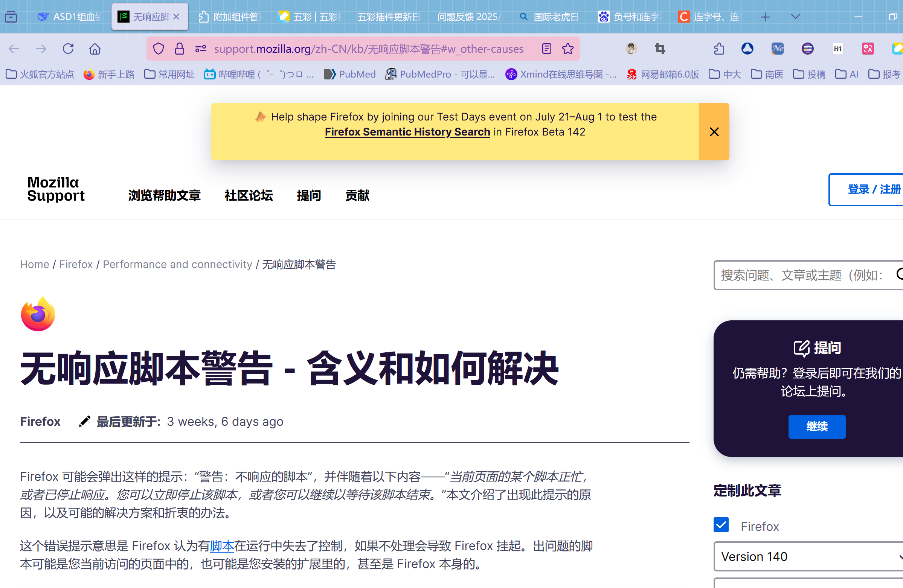Open 提问 navigation item
This screenshot has width=903, height=588.
[x=309, y=195]
